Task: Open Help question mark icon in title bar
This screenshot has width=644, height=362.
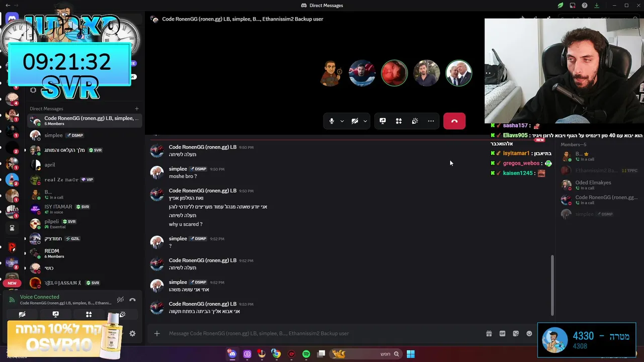Action: pos(584,6)
